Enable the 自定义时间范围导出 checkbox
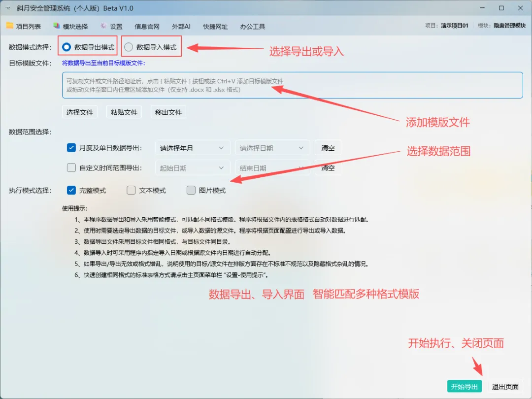Viewport: 532px width, 399px height. coord(71,167)
